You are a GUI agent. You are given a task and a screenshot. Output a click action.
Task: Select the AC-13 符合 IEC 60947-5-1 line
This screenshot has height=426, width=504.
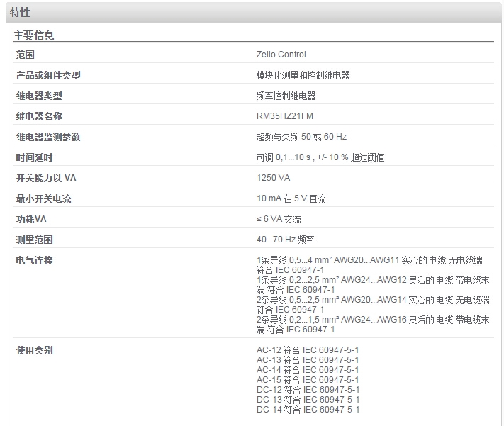tap(308, 360)
